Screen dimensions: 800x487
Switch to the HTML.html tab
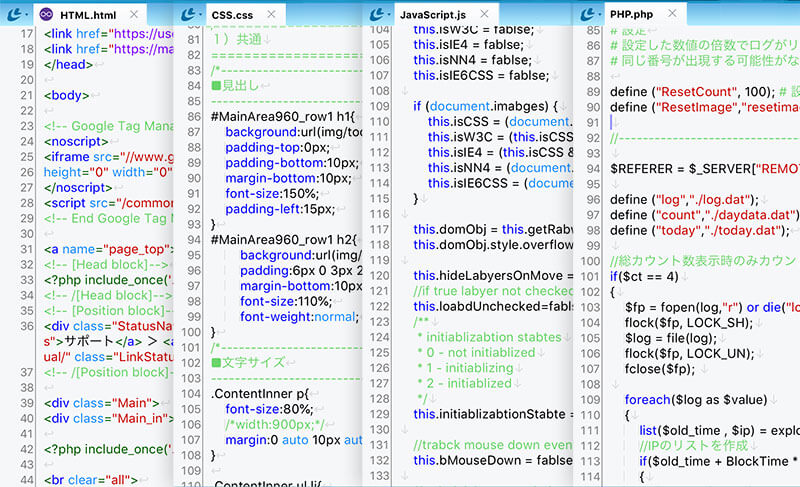click(88, 15)
